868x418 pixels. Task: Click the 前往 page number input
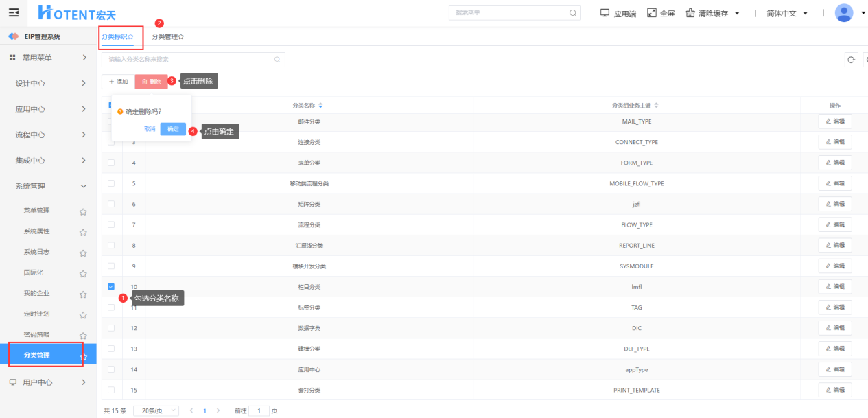click(259, 410)
